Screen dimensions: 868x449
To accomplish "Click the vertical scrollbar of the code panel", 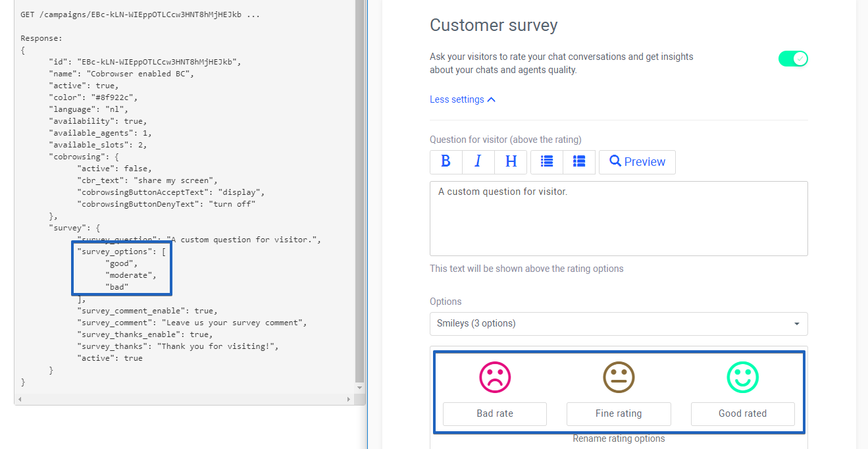I will (x=359, y=191).
